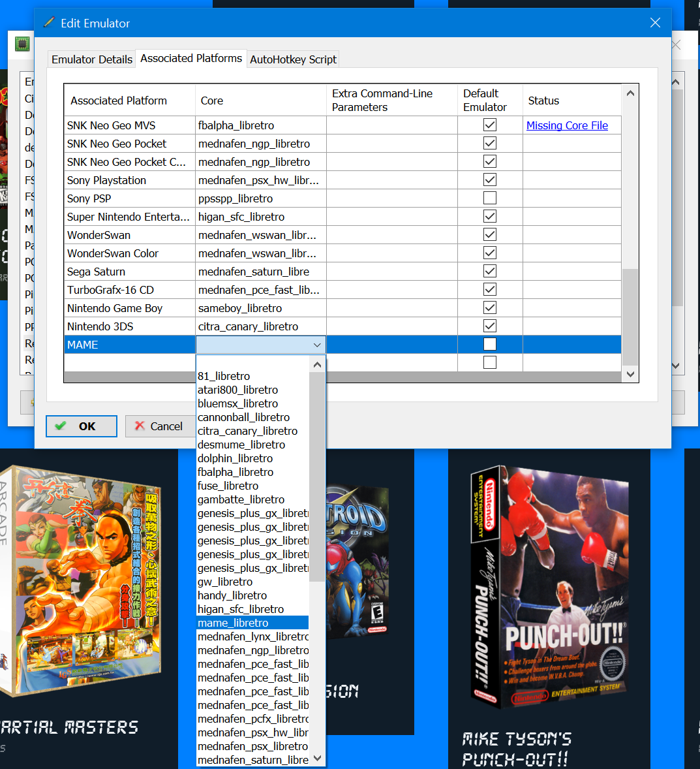Toggle Default Emulator for Nintendo 3DS
Screen dimensions: 700x769
pos(490,326)
